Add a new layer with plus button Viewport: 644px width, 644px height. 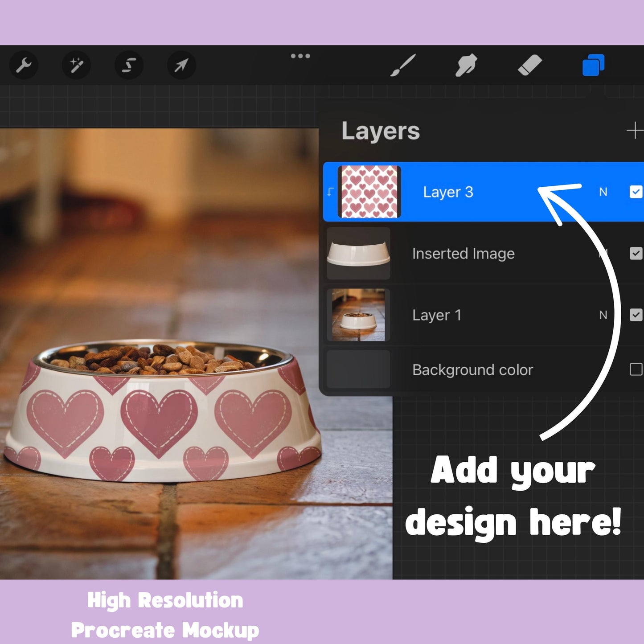pyautogui.click(x=634, y=131)
